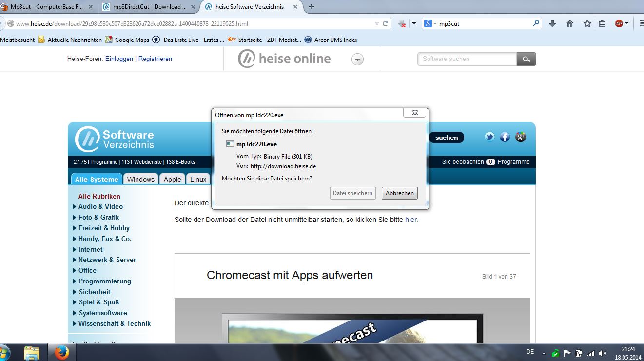Click the download blocked icon with red X

click(402, 23)
